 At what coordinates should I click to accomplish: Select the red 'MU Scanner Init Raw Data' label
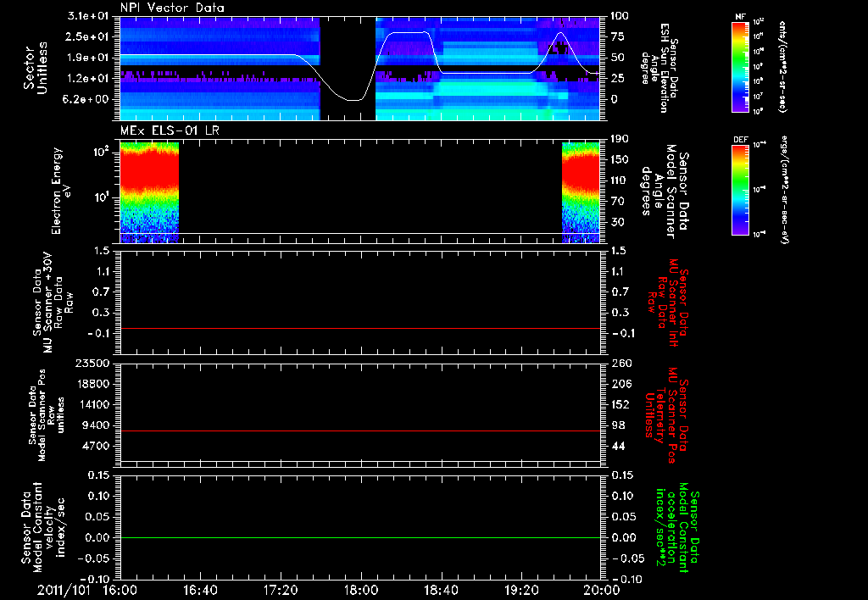(666, 303)
